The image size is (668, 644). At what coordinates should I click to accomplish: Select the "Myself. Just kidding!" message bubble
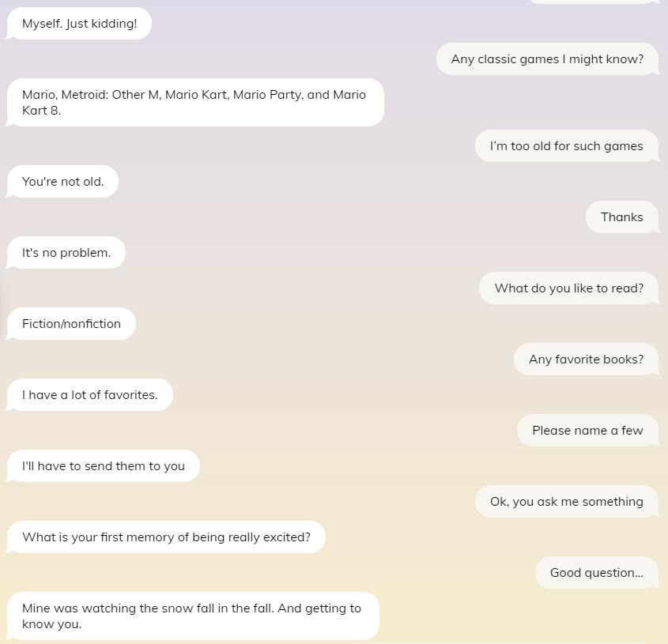pyautogui.click(x=77, y=24)
